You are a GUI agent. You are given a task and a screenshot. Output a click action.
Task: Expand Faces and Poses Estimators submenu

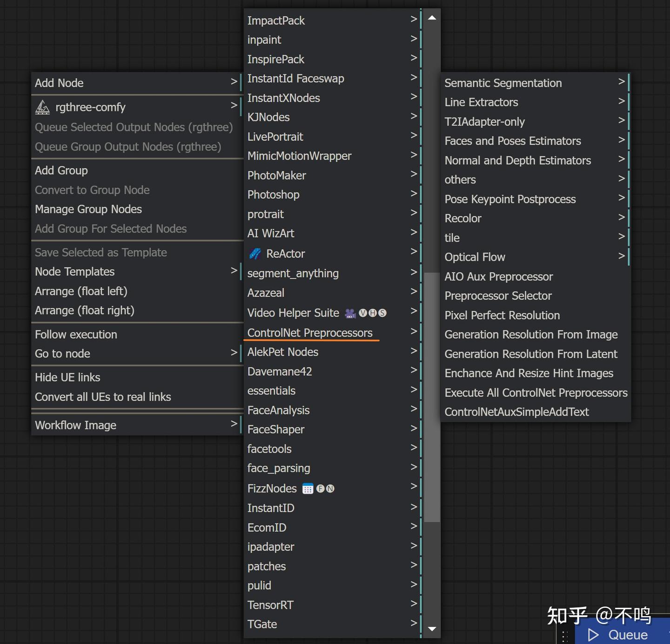pyautogui.click(x=536, y=141)
